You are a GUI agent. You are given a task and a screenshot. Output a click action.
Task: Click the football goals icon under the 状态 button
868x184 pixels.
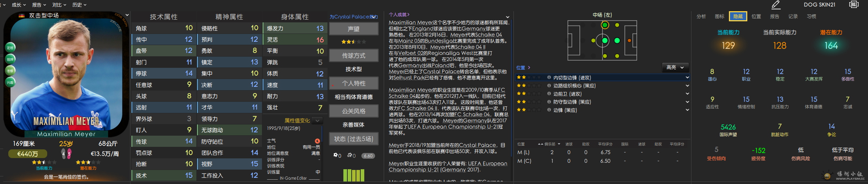pos(335,155)
